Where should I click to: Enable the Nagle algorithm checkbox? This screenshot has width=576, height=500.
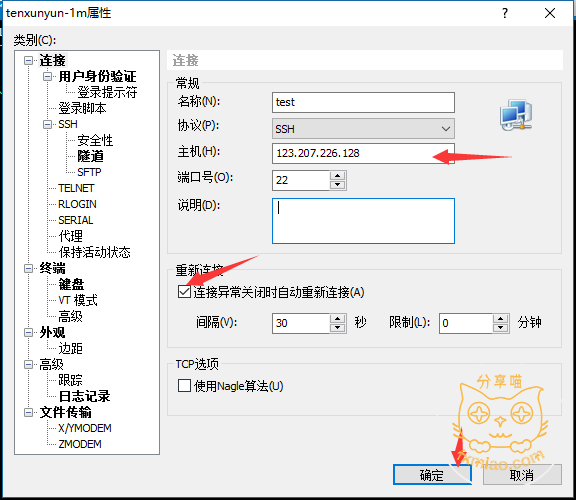point(184,386)
